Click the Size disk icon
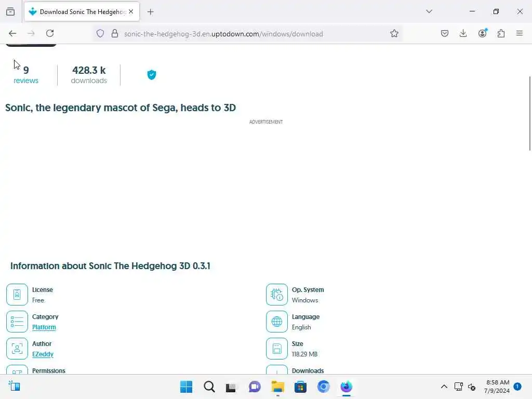Viewport: 532px width, 399px height. click(x=277, y=349)
